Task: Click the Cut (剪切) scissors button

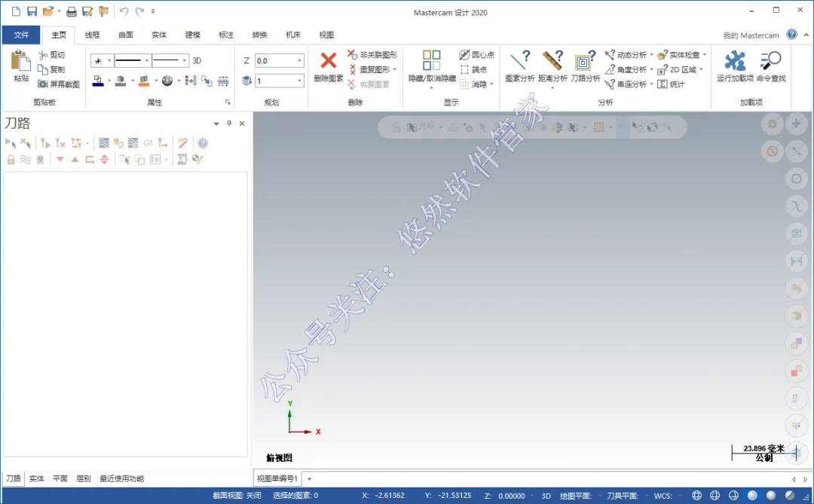Action: pyautogui.click(x=51, y=54)
